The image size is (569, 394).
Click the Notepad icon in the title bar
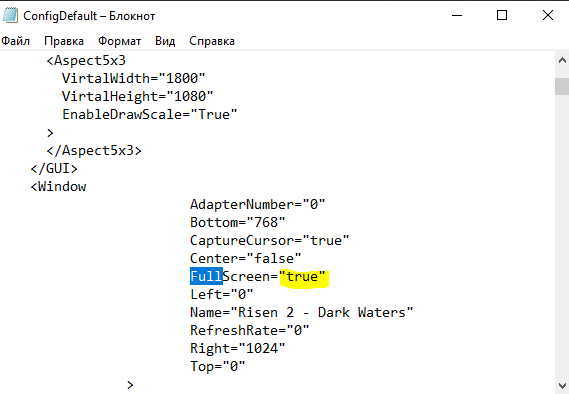point(10,16)
